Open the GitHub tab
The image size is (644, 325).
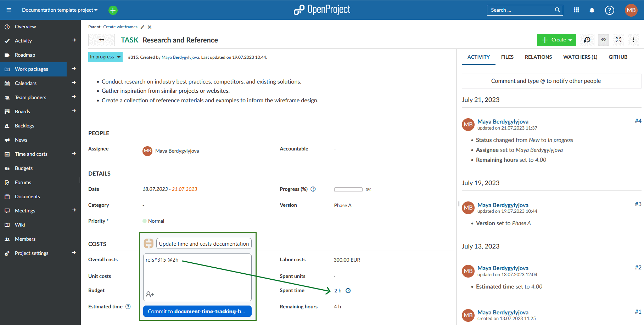618,57
